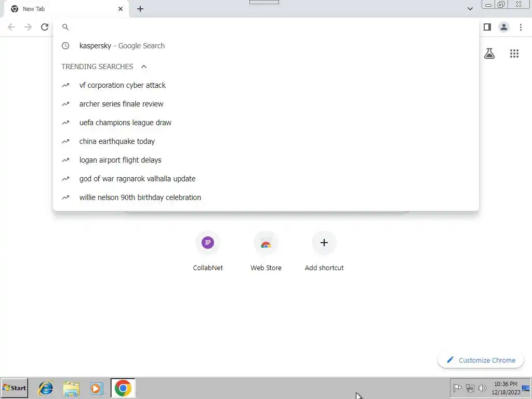
Task: Choose archer series finale review suggestion
Action: coord(265,104)
